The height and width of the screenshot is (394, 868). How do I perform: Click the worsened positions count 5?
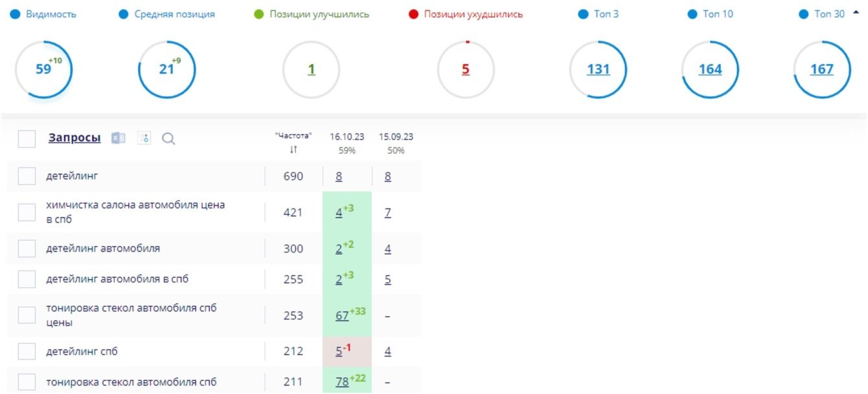point(465,69)
